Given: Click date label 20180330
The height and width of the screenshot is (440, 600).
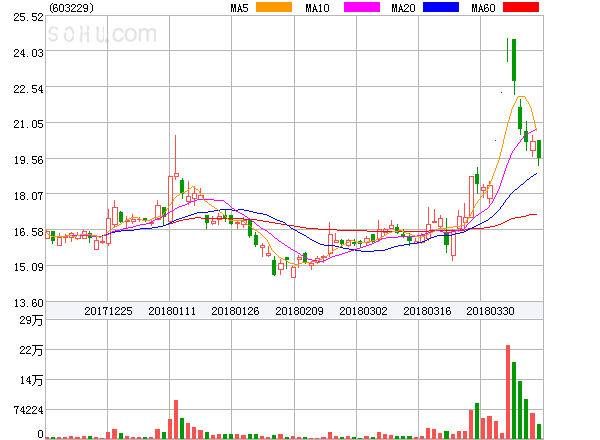Looking at the screenshot, I should click(x=490, y=311).
